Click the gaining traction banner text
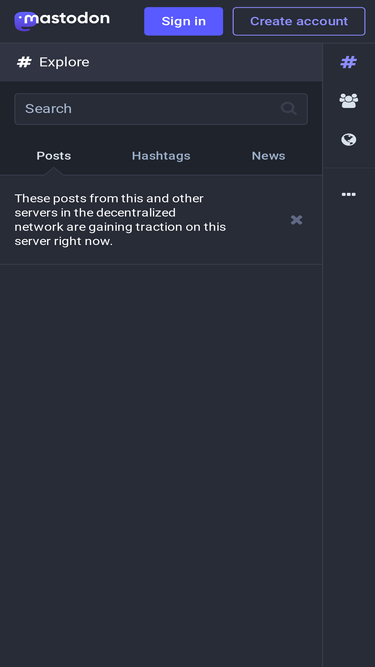This screenshot has height=667, width=375. tap(120, 220)
